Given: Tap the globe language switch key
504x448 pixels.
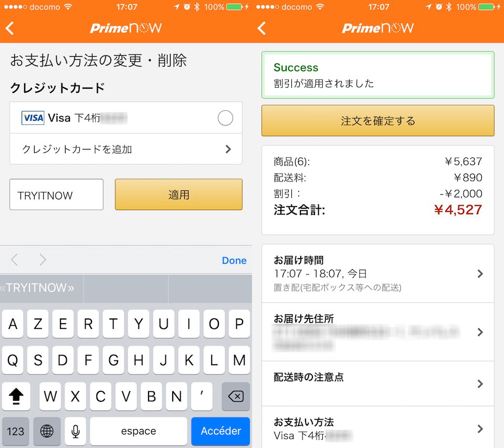Looking at the screenshot, I should (47, 431).
